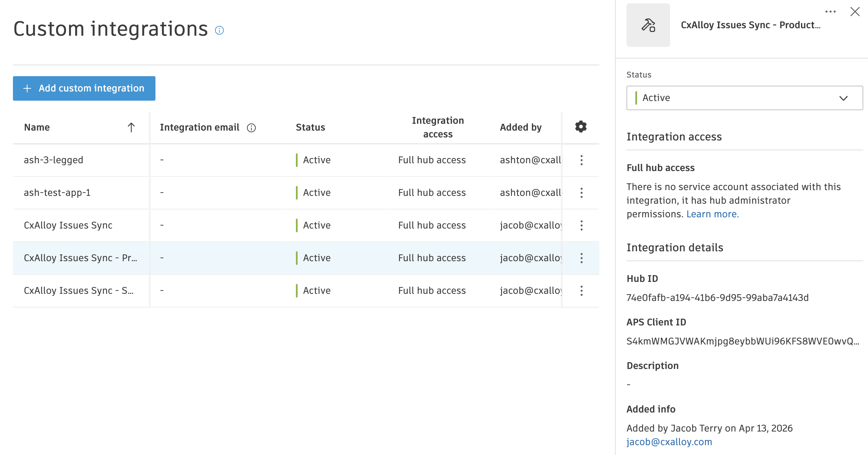This screenshot has height=455, width=868.
Task: Open the Status dropdown showing Active
Action: pos(744,98)
